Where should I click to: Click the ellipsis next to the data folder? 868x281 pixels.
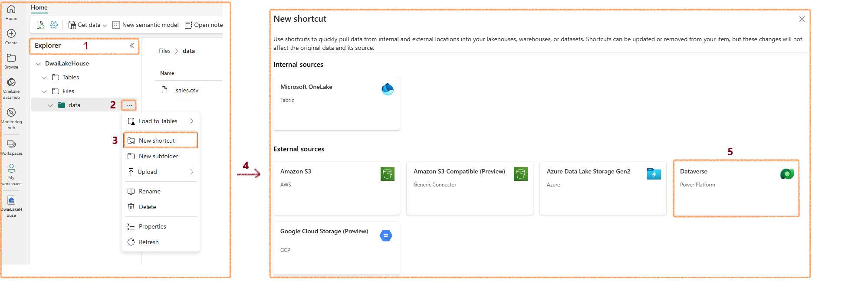coord(129,105)
